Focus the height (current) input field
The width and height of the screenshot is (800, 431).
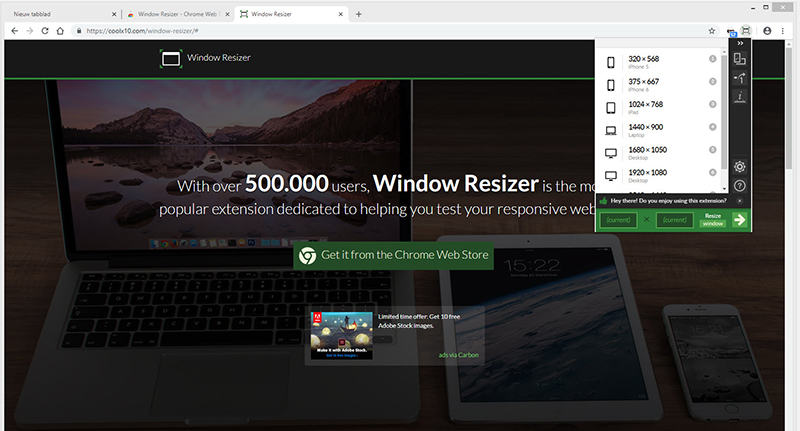tap(674, 220)
